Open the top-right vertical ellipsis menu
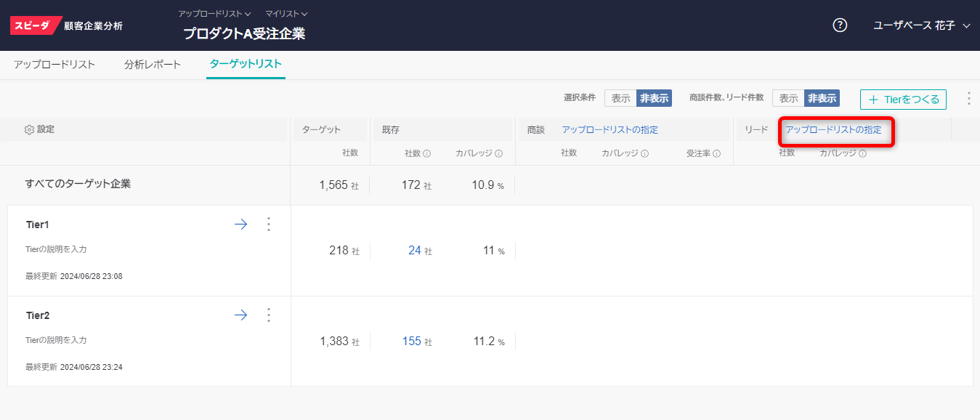This screenshot has width=980, height=420. 968,99
